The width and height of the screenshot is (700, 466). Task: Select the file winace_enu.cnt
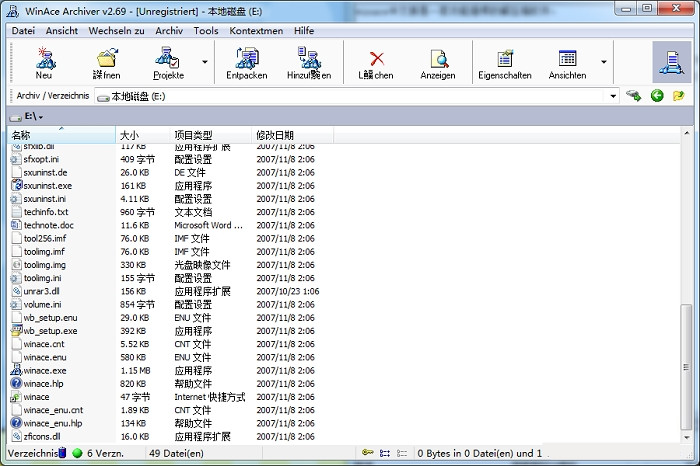(x=53, y=410)
